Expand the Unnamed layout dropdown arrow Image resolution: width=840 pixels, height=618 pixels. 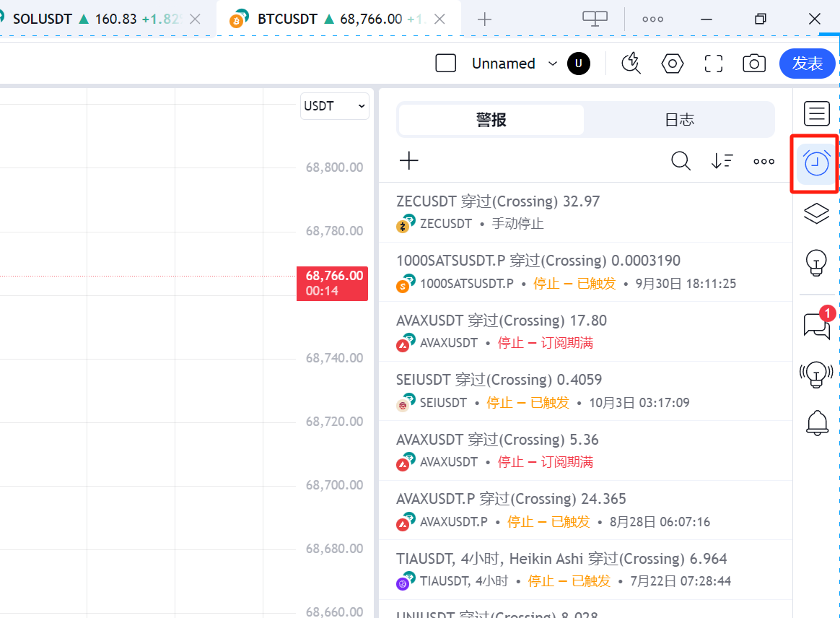tap(552, 64)
